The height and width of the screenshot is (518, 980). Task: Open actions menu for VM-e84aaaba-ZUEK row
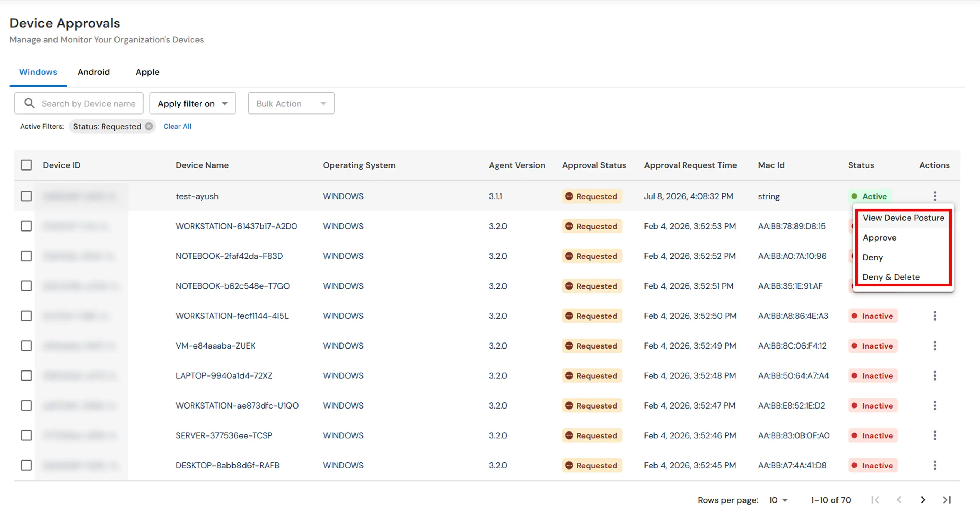(x=934, y=346)
